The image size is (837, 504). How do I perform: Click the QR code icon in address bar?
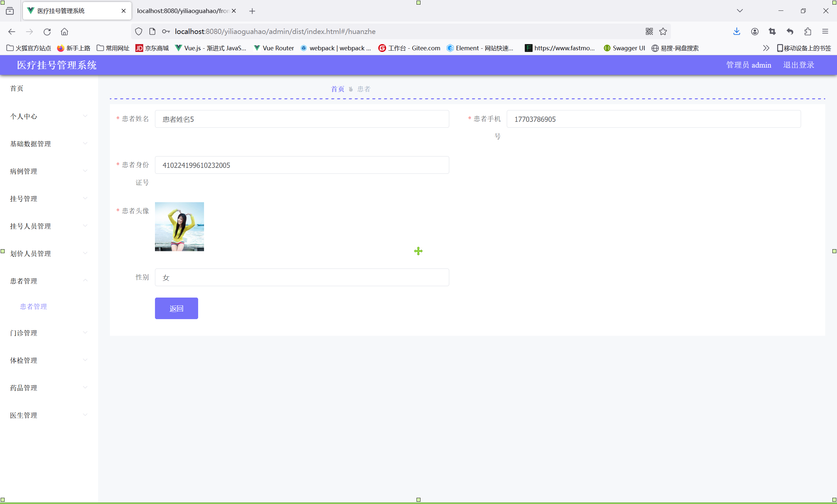point(649,32)
